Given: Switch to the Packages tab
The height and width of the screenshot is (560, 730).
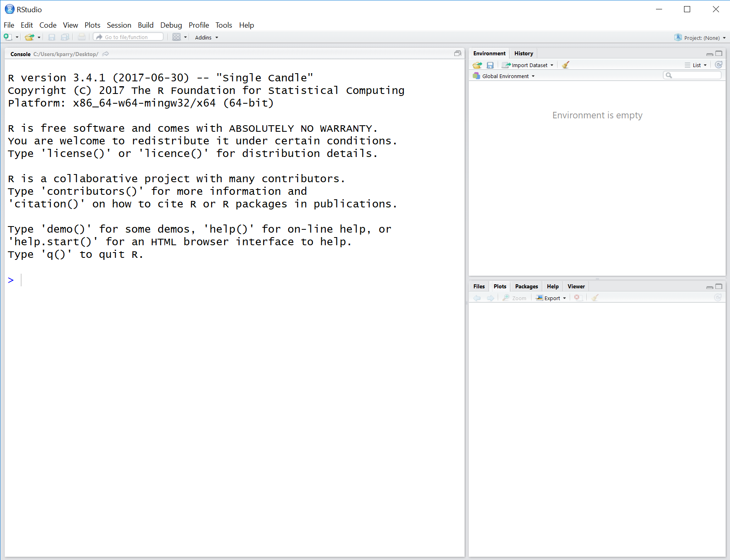Looking at the screenshot, I should tap(526, 286).
